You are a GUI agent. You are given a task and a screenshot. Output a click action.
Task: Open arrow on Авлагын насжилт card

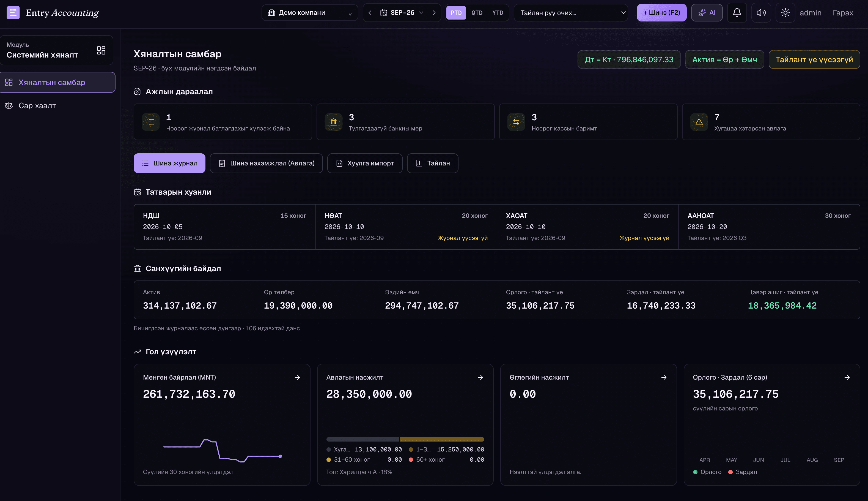pos(480,377)
